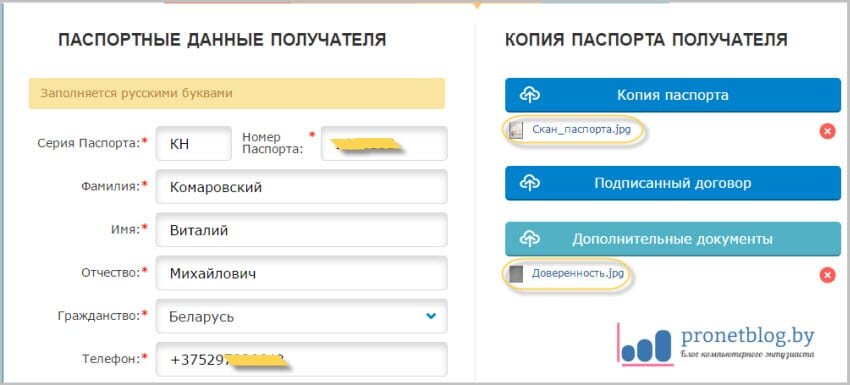This screenshot has height=385, width=850.
Task: Click the Отчество field with Михайлович
Action: [301, 273]
